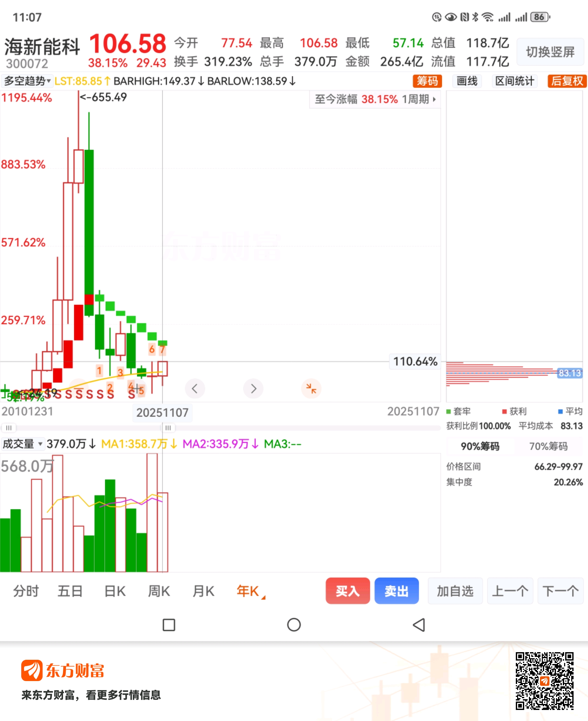Tap the 东方财富 logo in banner
Screen dimensions: 588x721
pos(63,671)
